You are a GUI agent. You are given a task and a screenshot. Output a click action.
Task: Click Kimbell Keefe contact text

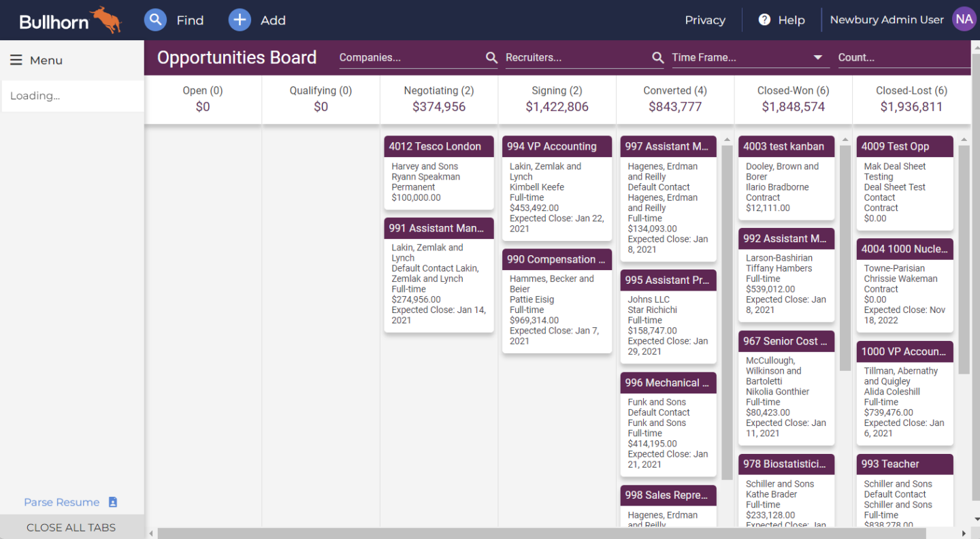click(537, 187)
